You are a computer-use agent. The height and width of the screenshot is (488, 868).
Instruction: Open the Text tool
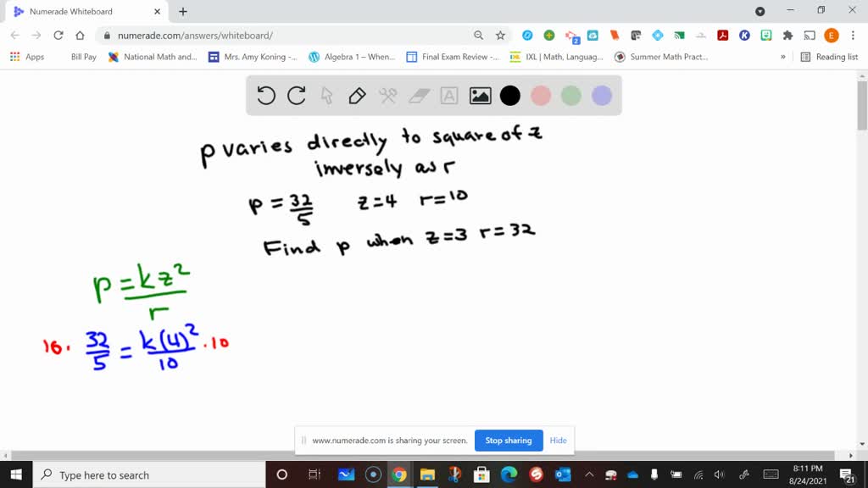pyautogui.click(x=448, y=96)
